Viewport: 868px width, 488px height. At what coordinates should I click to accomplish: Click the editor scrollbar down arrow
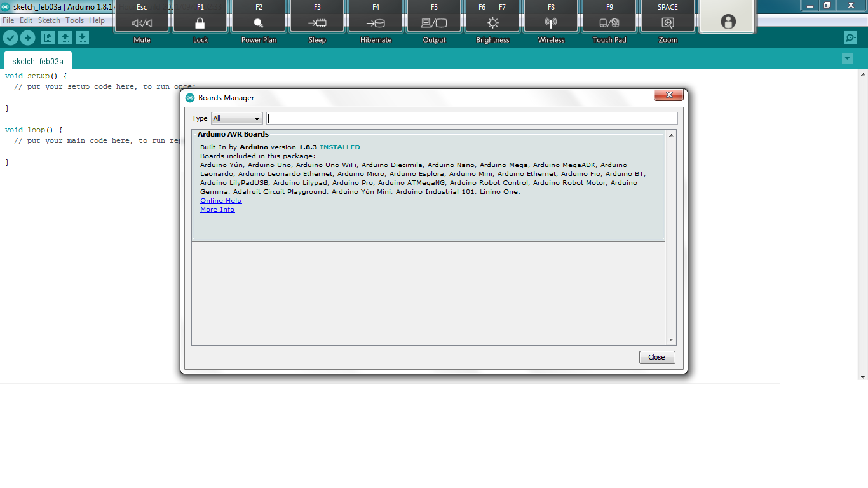click(x=863, y=377)
